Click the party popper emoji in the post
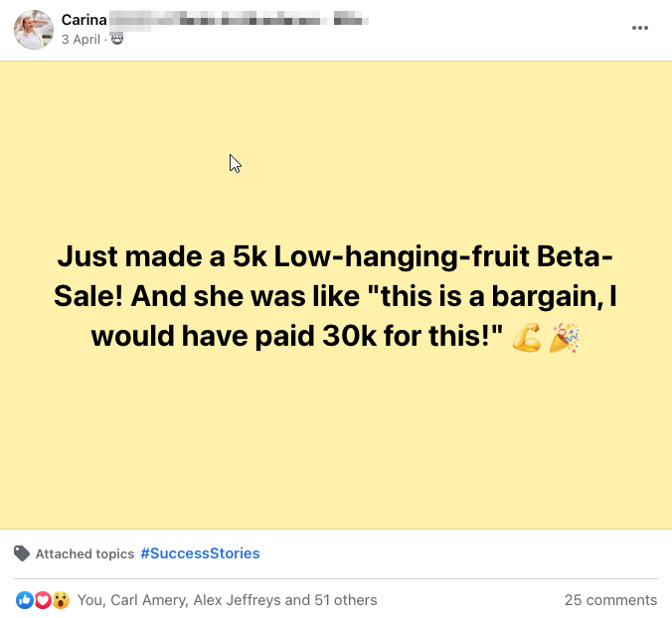Screen dimensions: 672x618 click(x=564, y=337)
